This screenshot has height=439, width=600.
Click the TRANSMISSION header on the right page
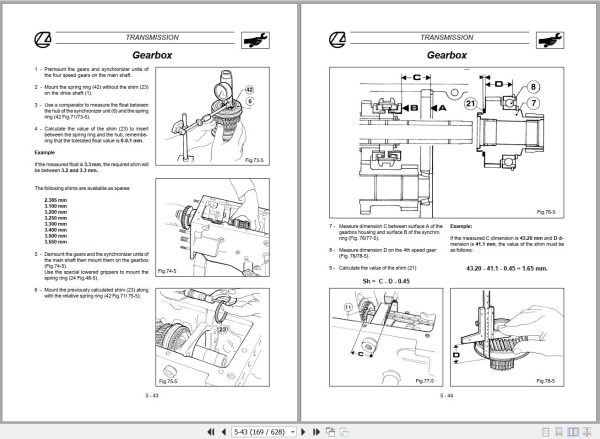pos(447,38)
